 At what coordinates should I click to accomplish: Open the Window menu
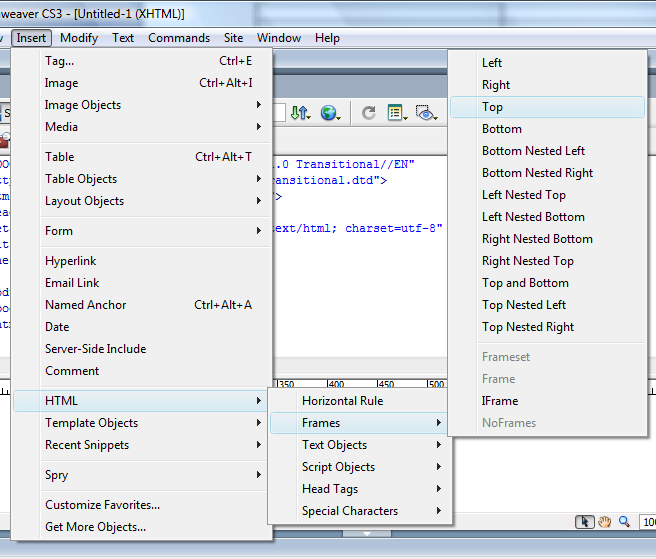(x=279, y=38)
